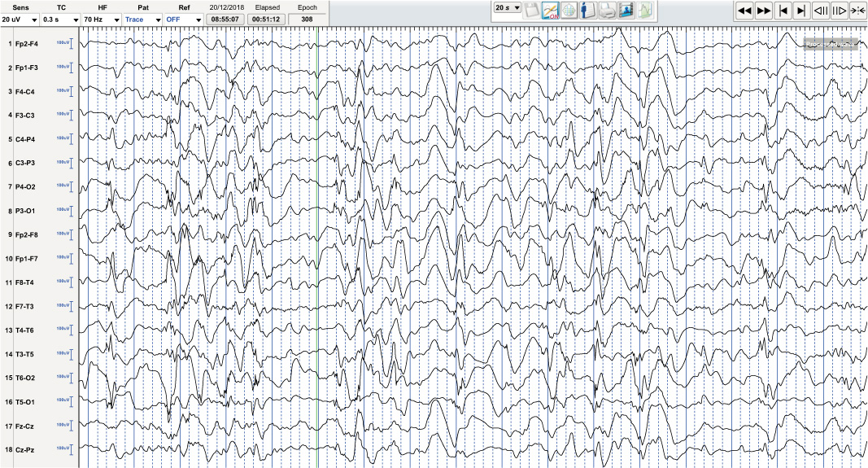Open the HF 70 Hz dropdown
The height and width of the screenshot is (468, 868).
(x=102, y=20)
